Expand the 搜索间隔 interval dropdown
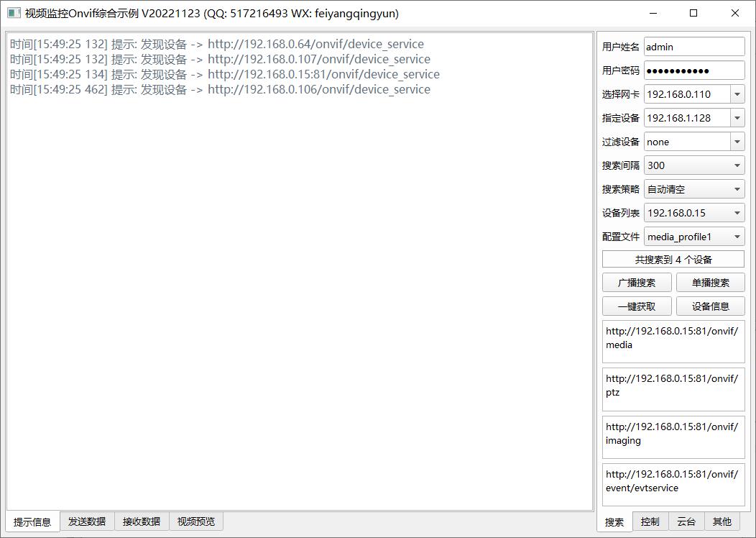This screenshot has height=538, width=756. click(737, 165)
